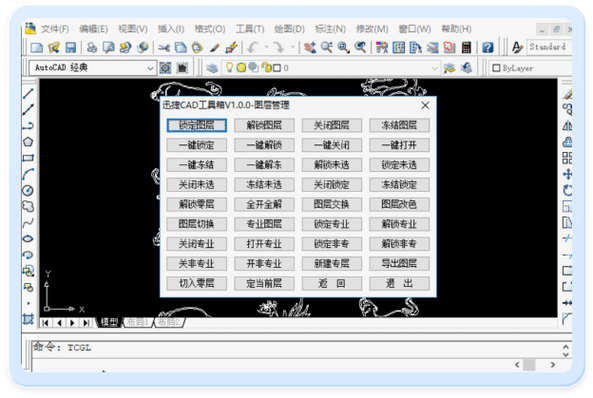
Task: Click the Zoom Window magnifier icon
Action: pos(344,48)
